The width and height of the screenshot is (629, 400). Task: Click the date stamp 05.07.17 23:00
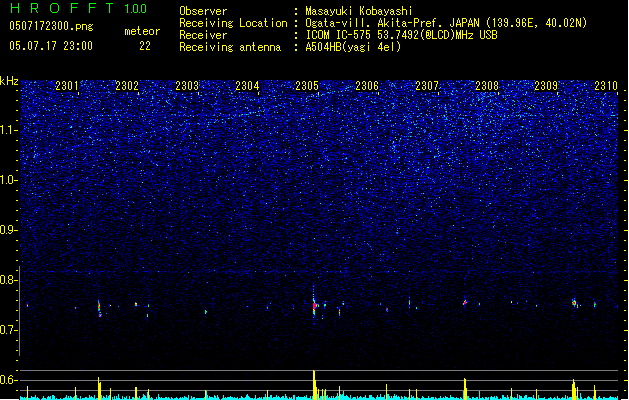click(51, 46)
